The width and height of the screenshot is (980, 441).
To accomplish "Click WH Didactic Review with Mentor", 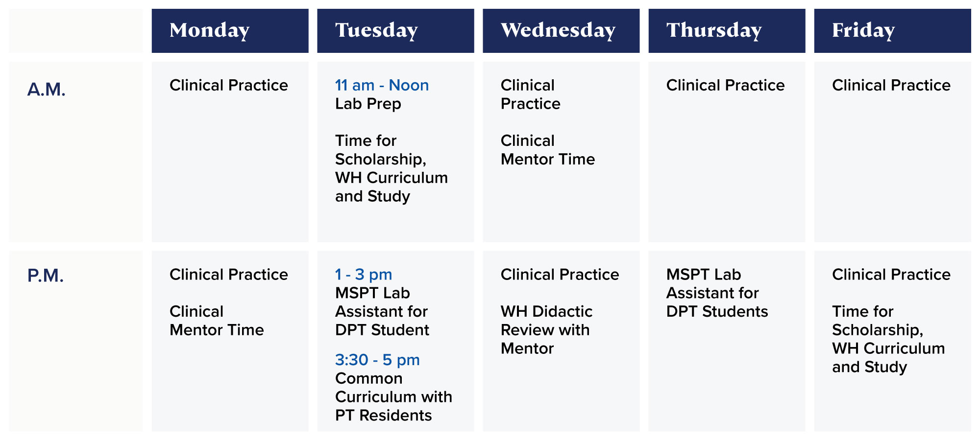I will click(546, 330).
